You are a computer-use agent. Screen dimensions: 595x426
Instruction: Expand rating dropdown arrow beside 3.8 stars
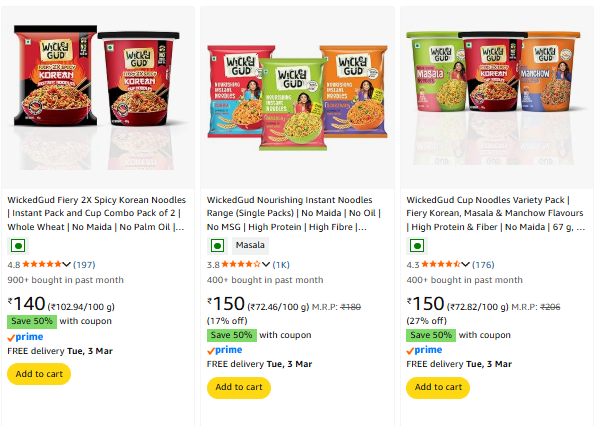pos(266,264)
